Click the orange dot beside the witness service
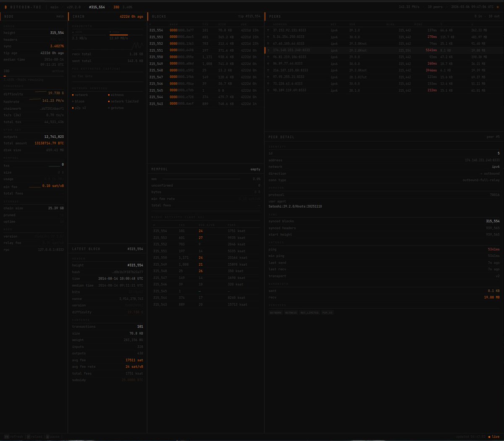 click(x=109, y=95)
